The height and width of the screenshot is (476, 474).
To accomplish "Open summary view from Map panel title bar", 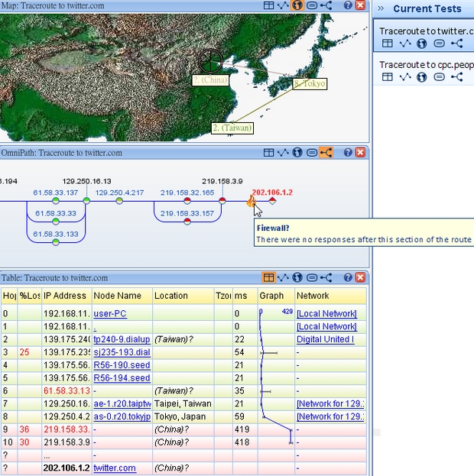I will (312, 5).
